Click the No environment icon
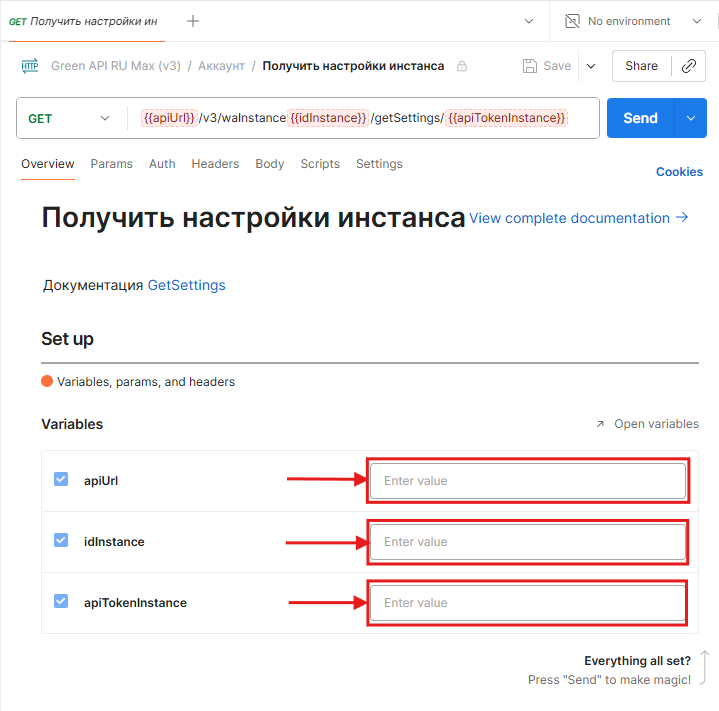719x711 pixels. point(572,21)
